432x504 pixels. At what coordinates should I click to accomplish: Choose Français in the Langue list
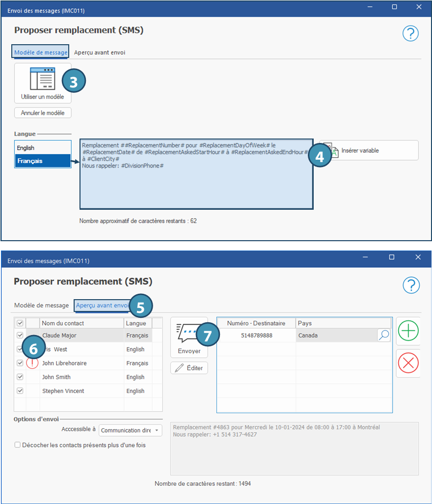click(x=43, y=161)
